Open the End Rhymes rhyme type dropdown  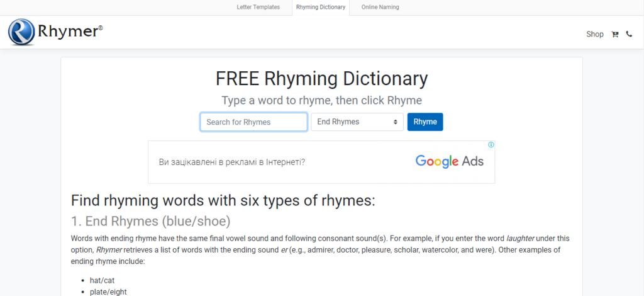pyautogui.click(x=357, y=122)
